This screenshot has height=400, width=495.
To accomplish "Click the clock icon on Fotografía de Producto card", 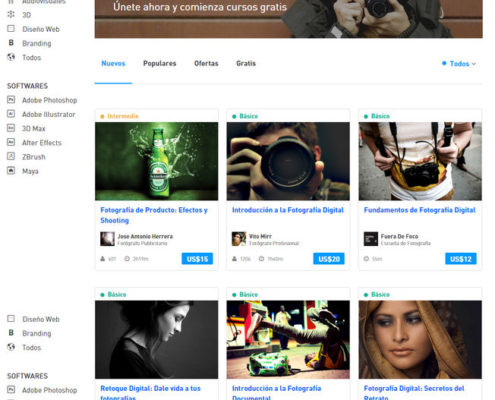I will click(127, 259).
